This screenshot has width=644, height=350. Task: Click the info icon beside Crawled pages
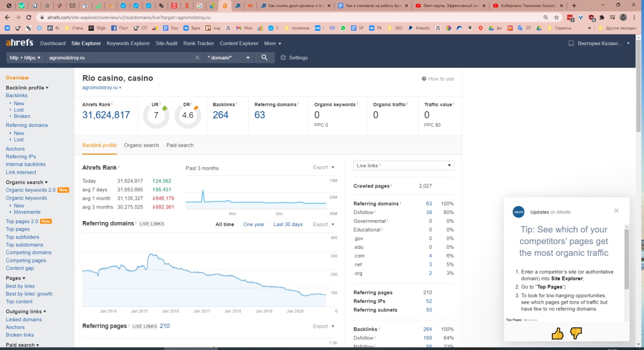click(391, 185)
